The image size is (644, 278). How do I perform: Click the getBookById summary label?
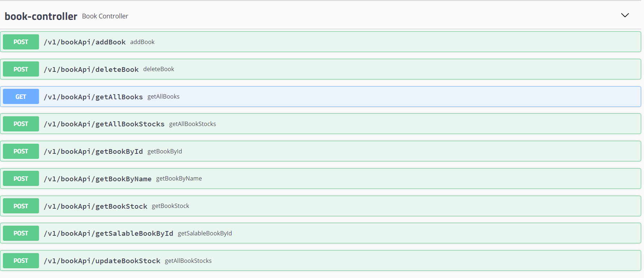(x=165, y=151)
